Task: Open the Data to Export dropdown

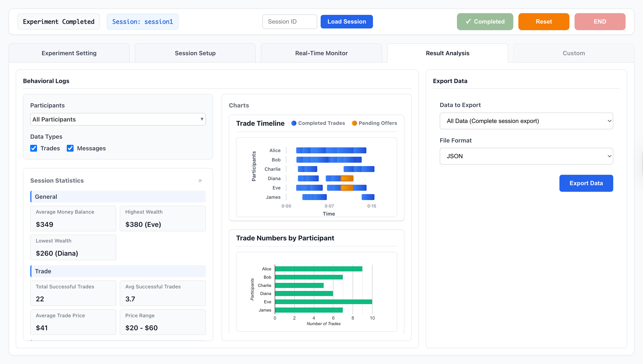Action: pyautogui.click(x=526, y=121)
